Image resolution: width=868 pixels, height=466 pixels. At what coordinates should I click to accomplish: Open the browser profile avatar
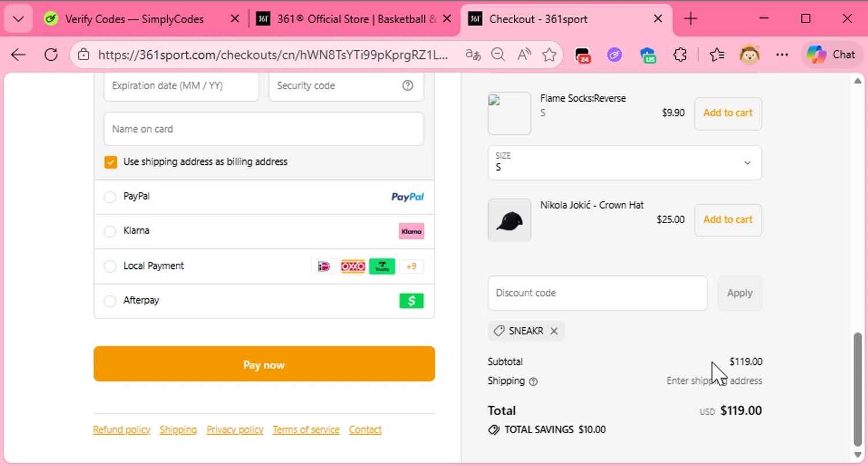[x=750, y=55]
